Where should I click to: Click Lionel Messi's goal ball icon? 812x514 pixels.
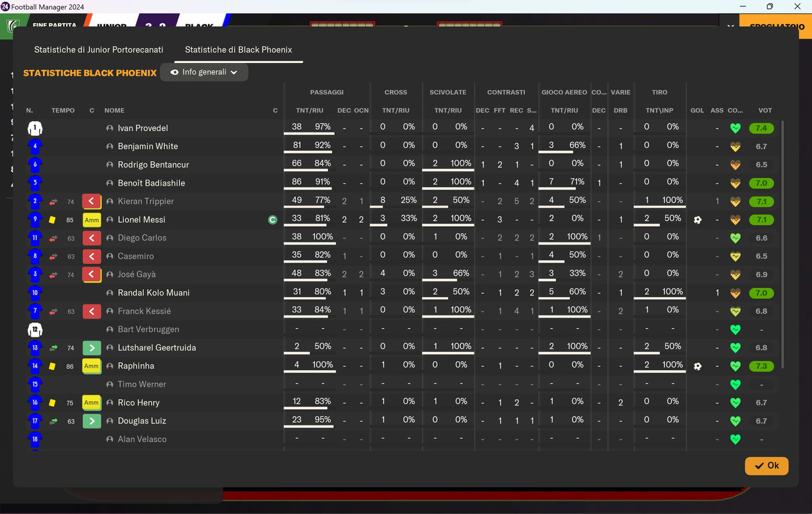[698, 220]
